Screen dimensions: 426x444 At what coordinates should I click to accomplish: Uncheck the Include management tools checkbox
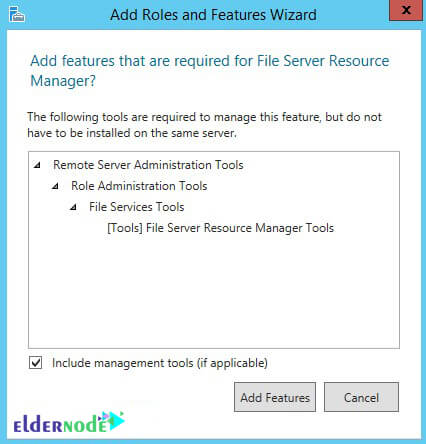pos(36,362)
